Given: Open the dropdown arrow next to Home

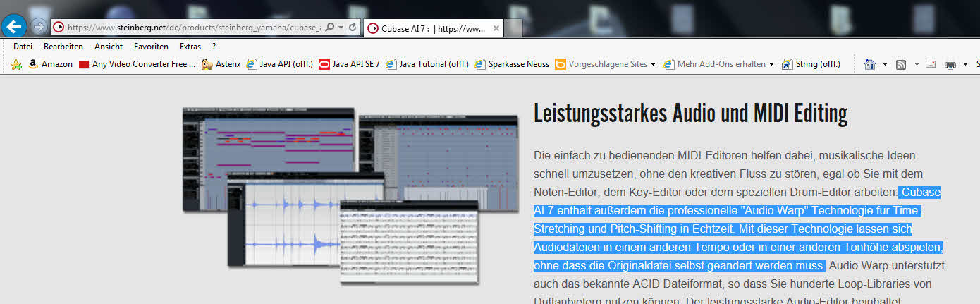Looking at the screenshot, I should [x=886, y=64].
